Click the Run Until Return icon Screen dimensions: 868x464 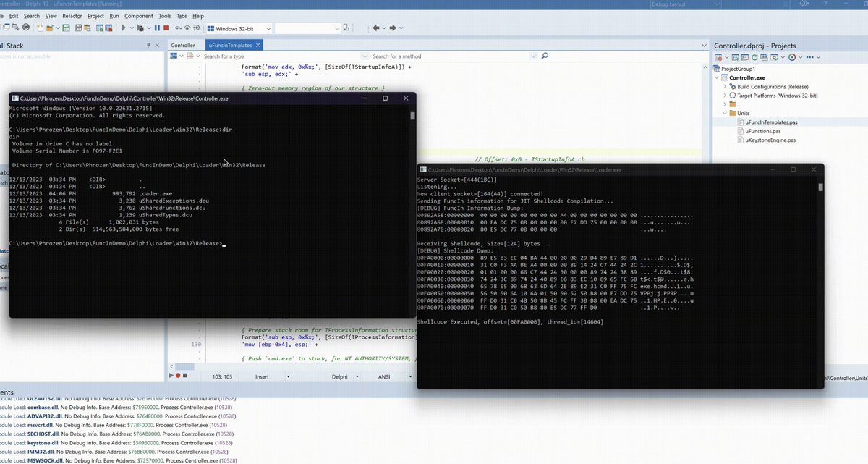pyautogui.click(x=196, y=28)
